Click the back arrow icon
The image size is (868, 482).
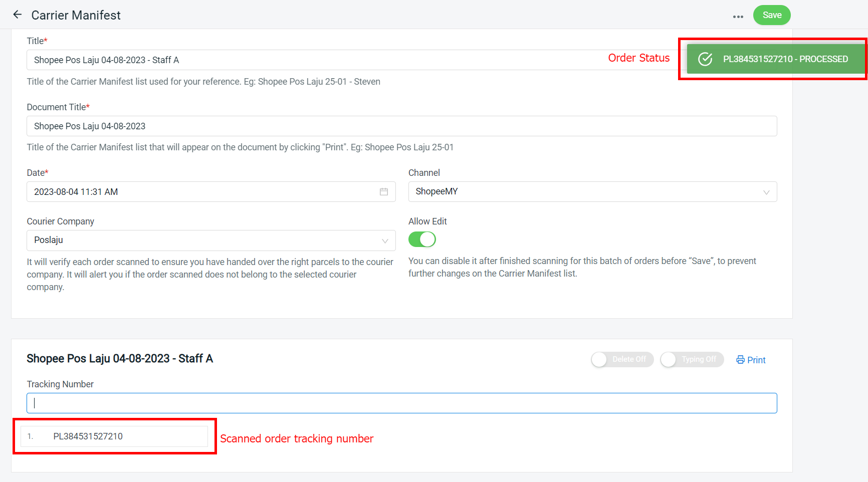[x=18, y=15]
